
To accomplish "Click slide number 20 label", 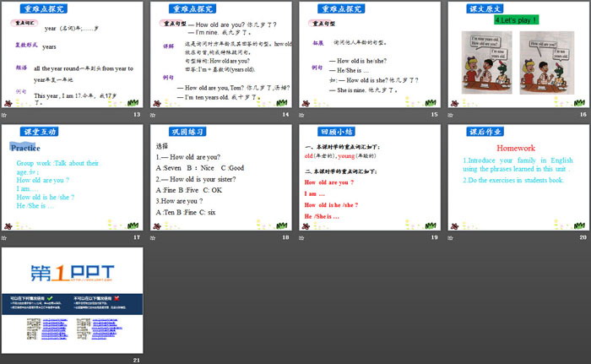I will point(583,237).
